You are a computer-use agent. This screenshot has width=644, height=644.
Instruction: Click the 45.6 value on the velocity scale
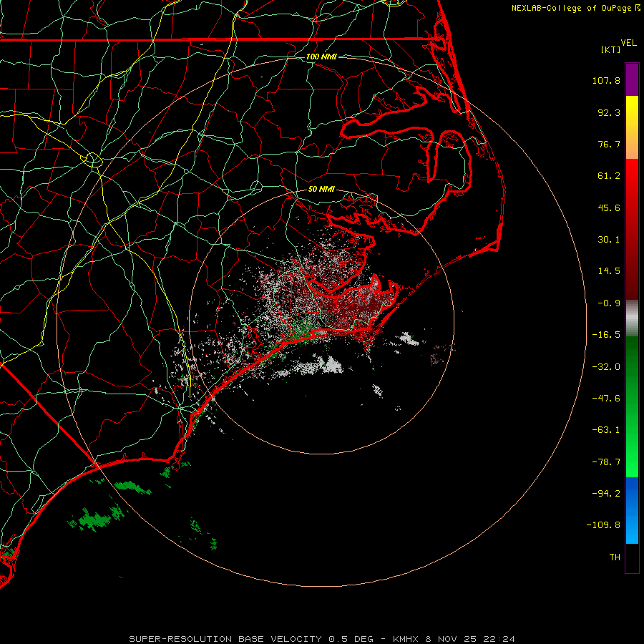coord(609,208)
